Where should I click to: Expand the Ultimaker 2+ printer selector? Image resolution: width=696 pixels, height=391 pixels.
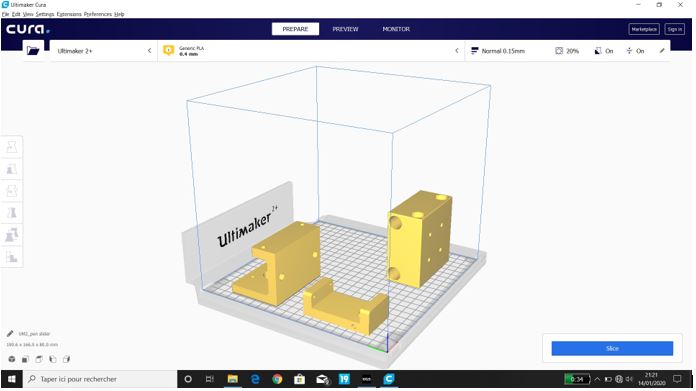click(x=103, y=51)
